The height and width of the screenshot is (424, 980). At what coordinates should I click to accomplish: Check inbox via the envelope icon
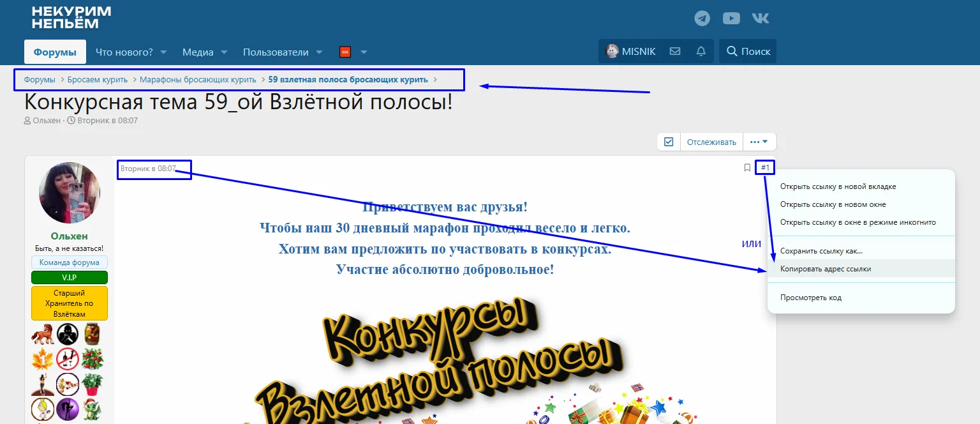tap(674, 51)
